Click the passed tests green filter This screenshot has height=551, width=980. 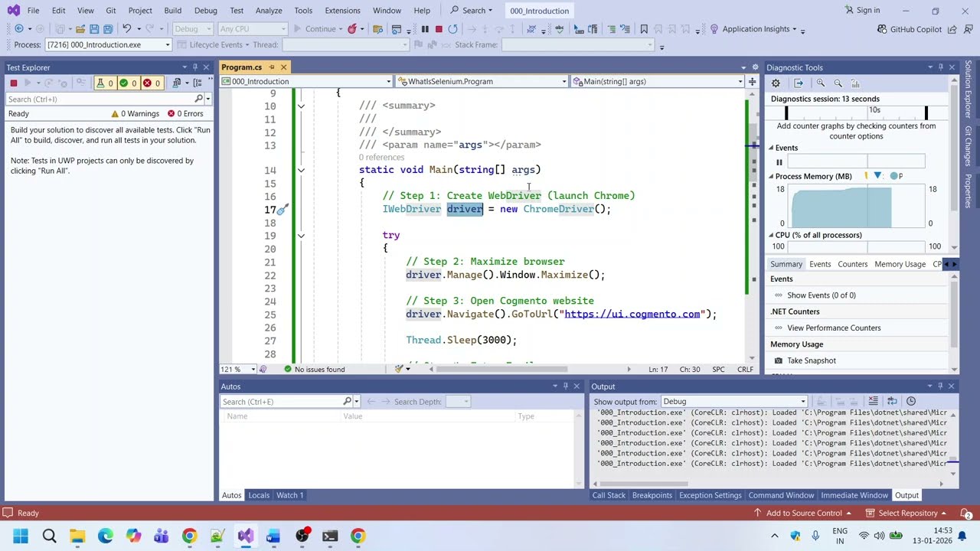point(128,83)
